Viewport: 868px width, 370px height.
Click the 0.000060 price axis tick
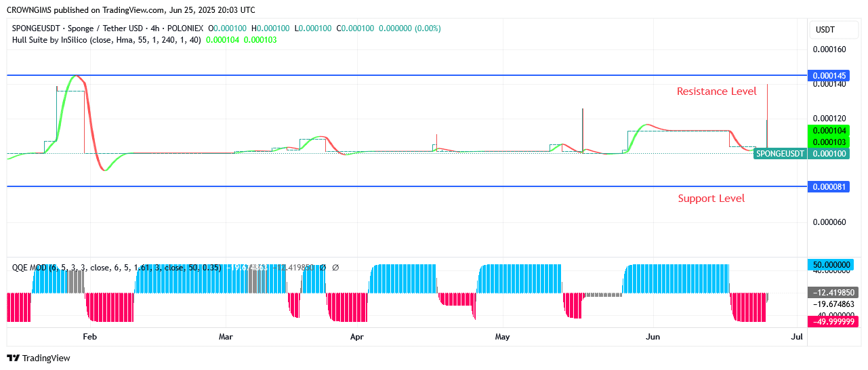click(x=829, y=222)
